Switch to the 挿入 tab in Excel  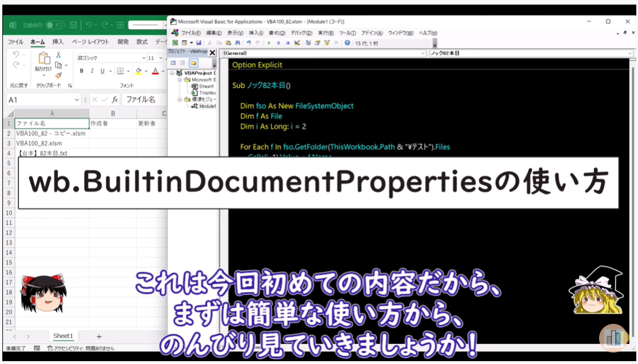[58, 42]
